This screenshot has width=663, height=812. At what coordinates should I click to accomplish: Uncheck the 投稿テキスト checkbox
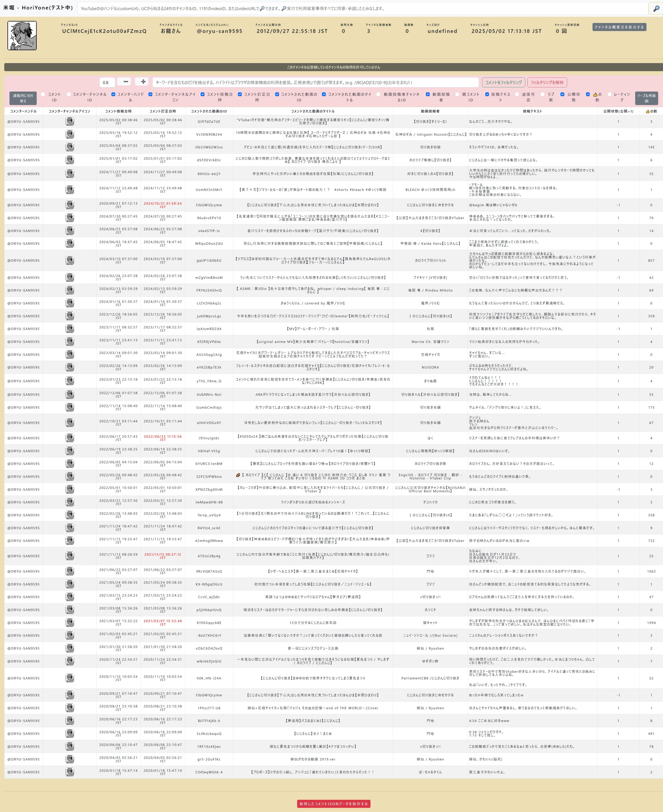(x=487, y=94)
